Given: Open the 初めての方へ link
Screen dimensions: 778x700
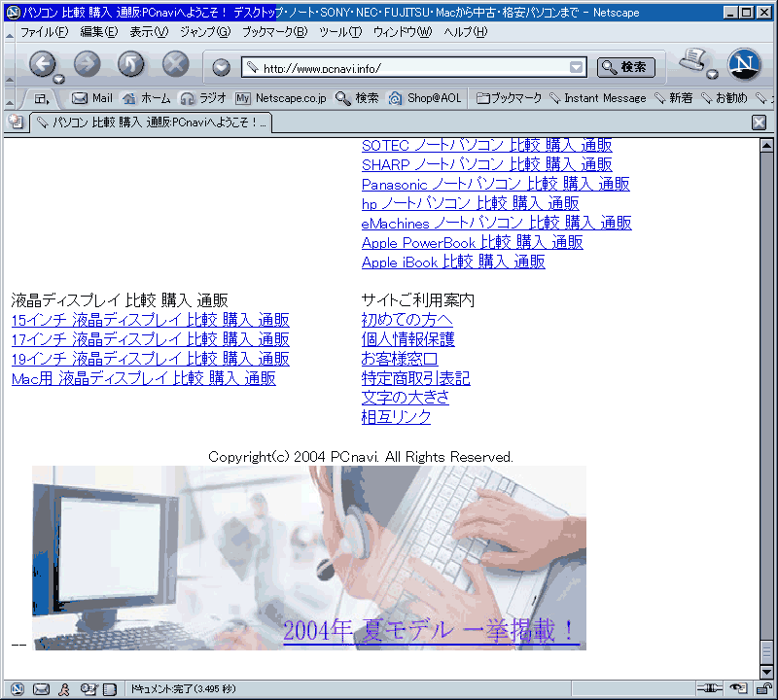Looking at the screenshot, I should [x=407, y=320].
